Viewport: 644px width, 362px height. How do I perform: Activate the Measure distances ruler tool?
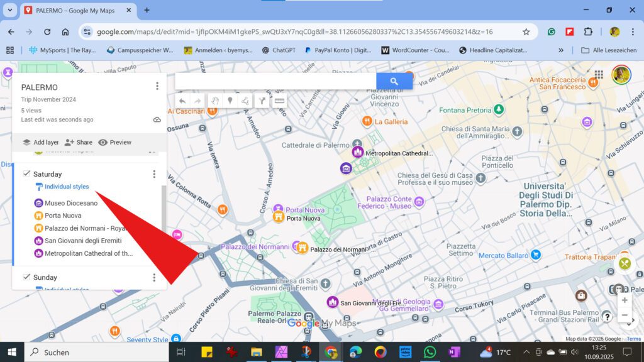tap(279, 101)
